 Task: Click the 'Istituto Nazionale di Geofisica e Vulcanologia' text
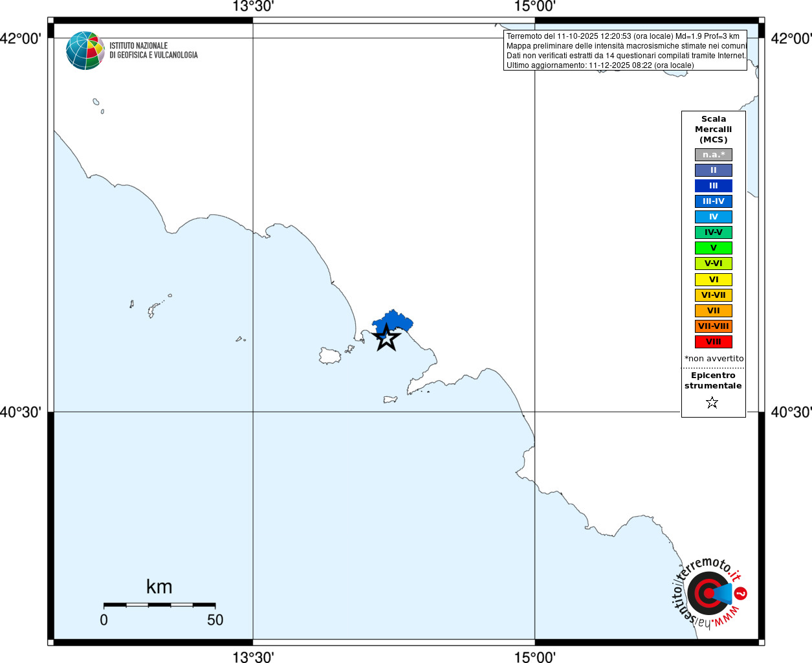pos(153,51)
